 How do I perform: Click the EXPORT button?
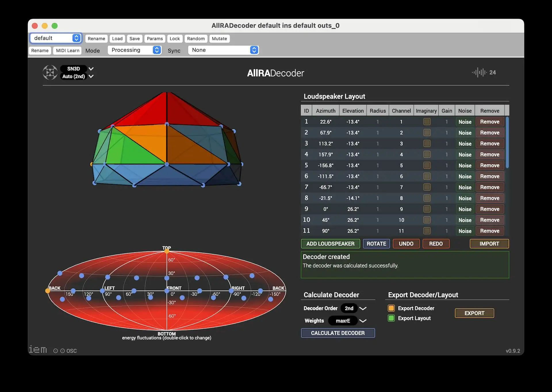(x=474, y=313)
